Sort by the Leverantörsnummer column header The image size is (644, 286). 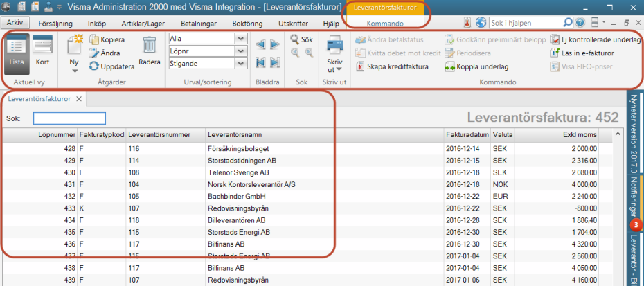166,135
